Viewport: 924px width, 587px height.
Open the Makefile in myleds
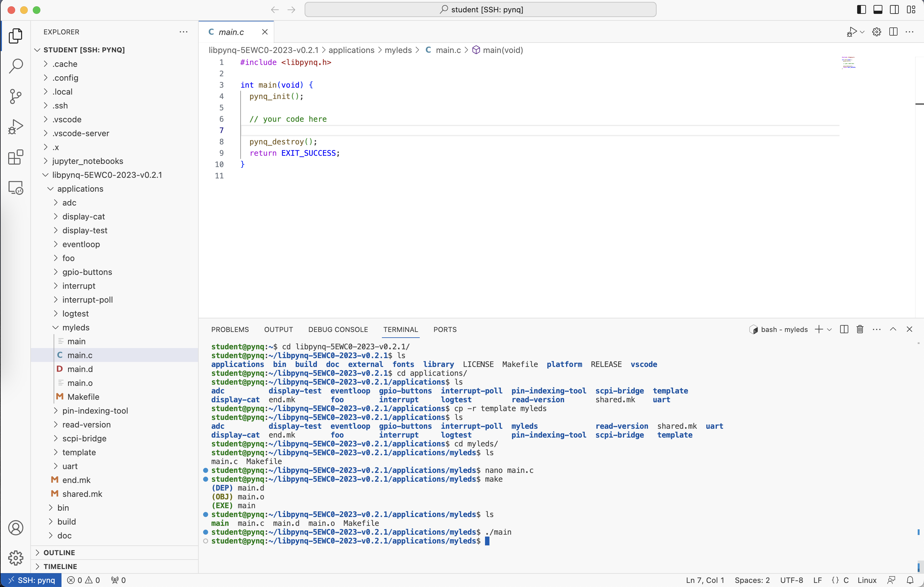pos(83,397)
